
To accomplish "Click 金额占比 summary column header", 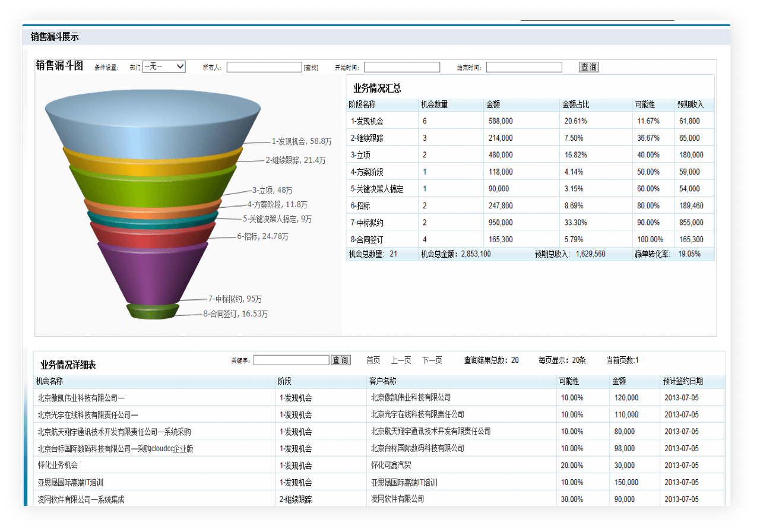I will coord(575,104).
